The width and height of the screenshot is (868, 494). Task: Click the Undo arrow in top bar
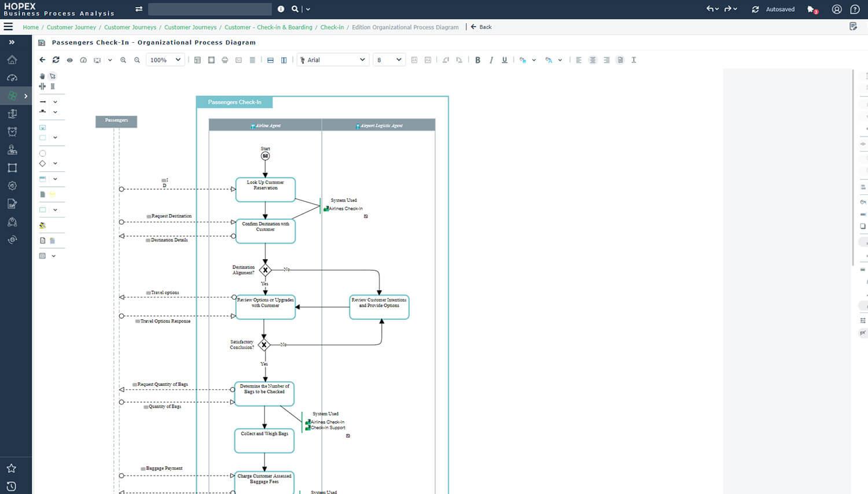[709, 9]
